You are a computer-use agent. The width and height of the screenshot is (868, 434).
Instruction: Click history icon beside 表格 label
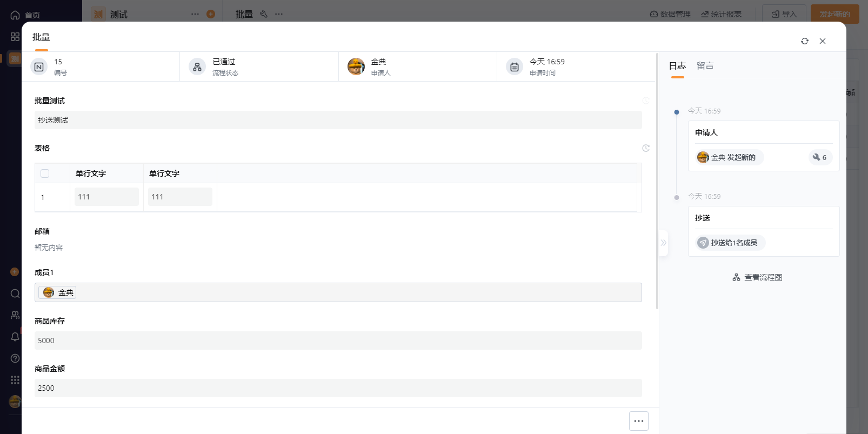pyautogui.click(x=646, y=148)
